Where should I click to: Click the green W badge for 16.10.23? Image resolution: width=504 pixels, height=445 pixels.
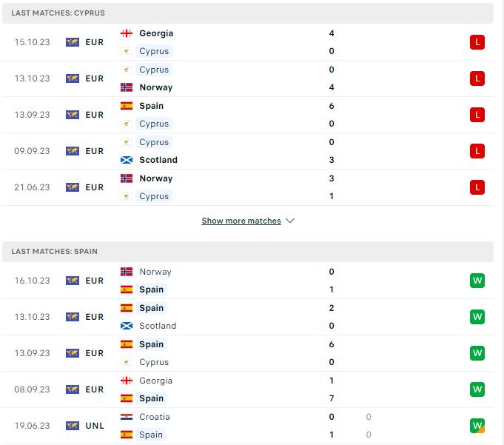click(477, 281)
